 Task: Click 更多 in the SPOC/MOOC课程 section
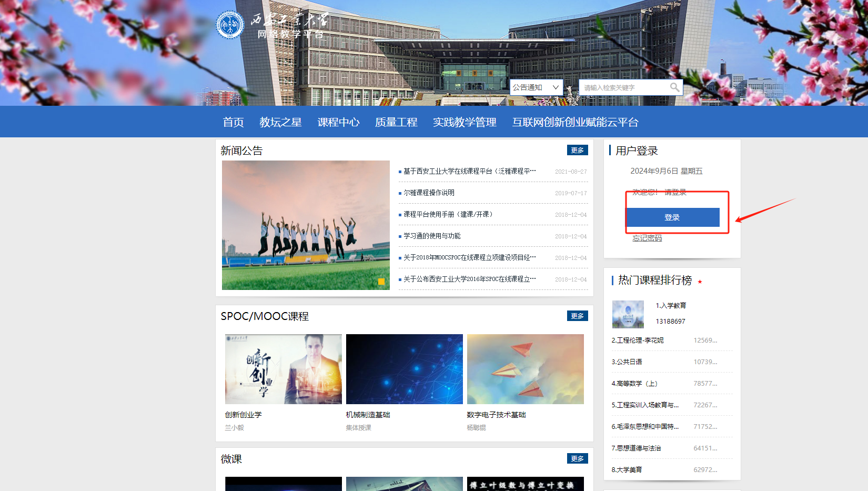(x=578, y=316)
